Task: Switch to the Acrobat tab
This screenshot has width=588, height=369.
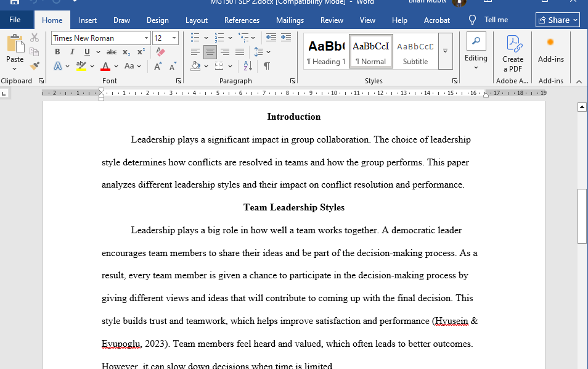Action: tap(436, 20)
